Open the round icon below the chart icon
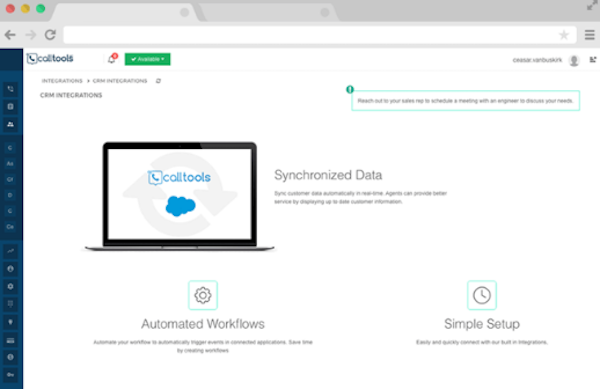Screen dimensions: 600x389 pyautogui.click(x=10, y=269)
